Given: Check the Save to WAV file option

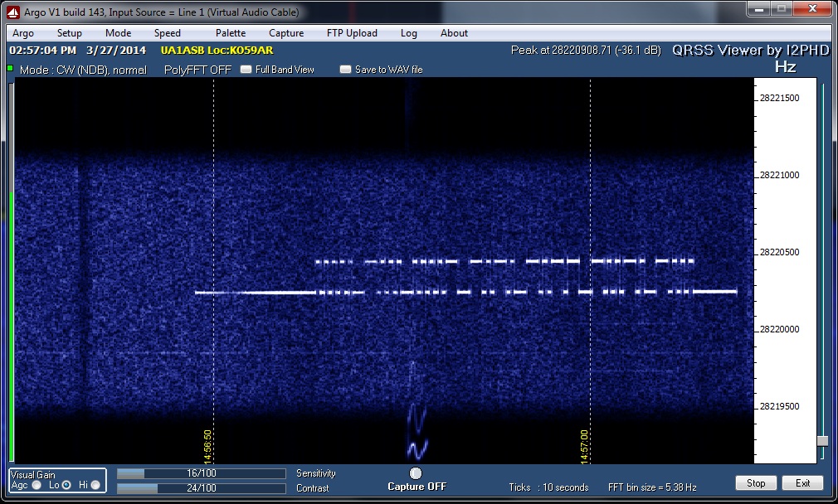Looking at the screenshot, I should (x=345, y=70).
